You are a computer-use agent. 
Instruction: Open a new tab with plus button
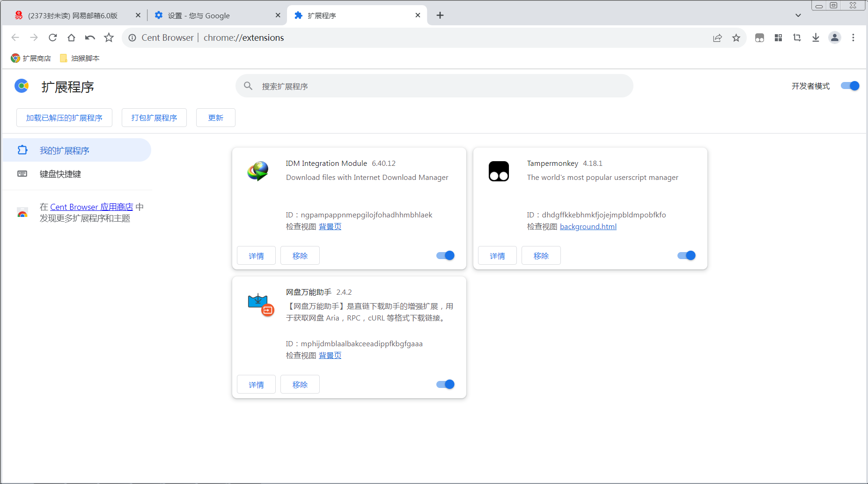pyautogui.click(x=440, y=15)
